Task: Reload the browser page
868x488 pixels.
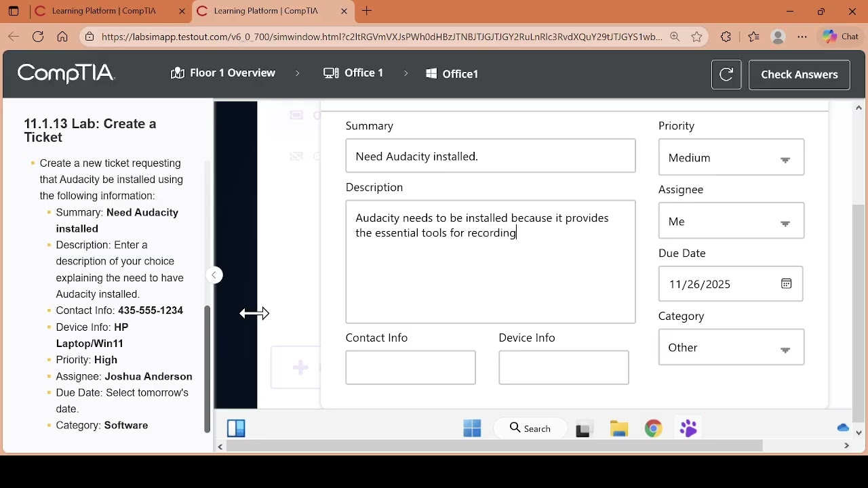Action: click(38, 37)
